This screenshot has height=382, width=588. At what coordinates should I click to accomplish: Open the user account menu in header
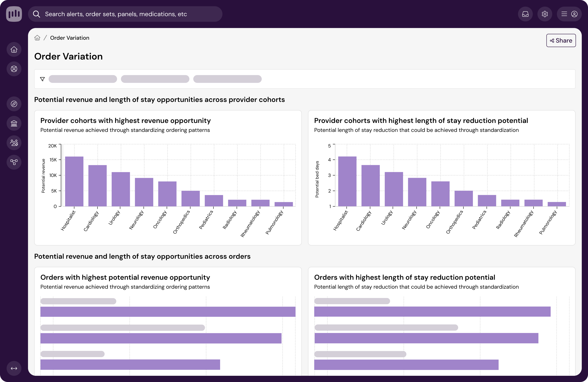click(x=569, y=14)
